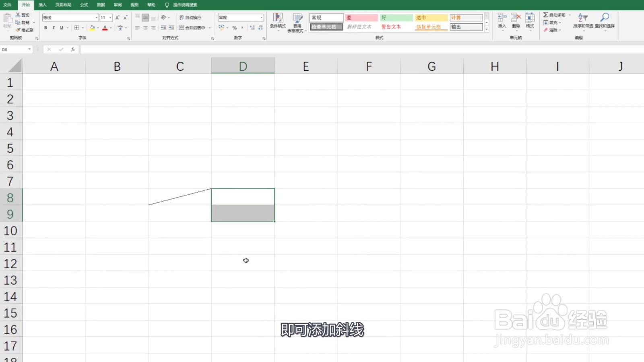Open Format as Table (套用表格格式)
The height and width of the screenshot is (362, 644).
[297, 22]
